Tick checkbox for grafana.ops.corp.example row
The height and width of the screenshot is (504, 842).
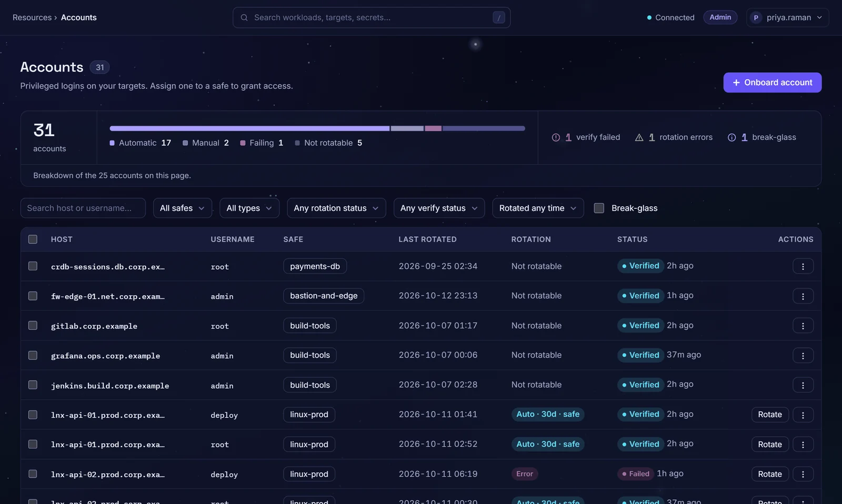[33, 355]
